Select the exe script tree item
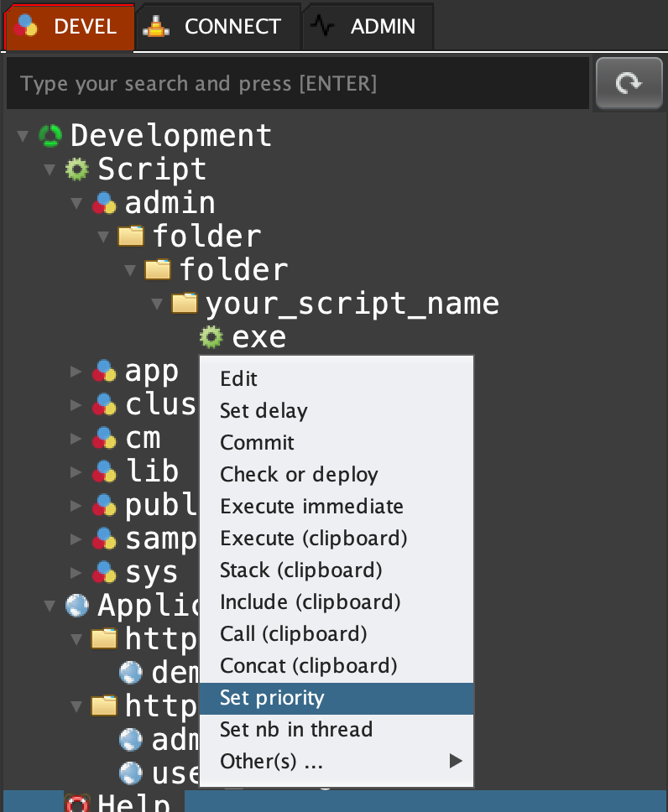 click(x=258, y=337)
